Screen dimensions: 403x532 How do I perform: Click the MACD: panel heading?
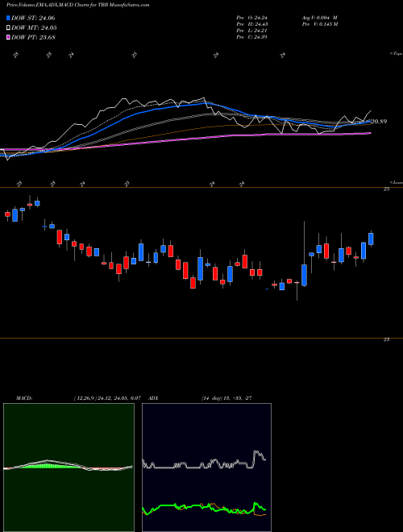pyautogui.click(x=24, y=398)
